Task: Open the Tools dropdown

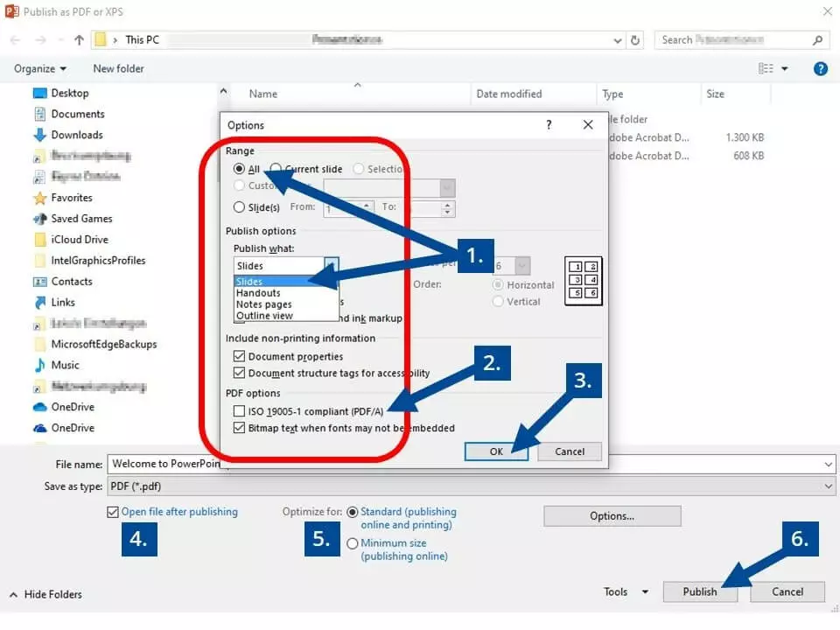Action: pyautogui.click(x=626, y=592)
